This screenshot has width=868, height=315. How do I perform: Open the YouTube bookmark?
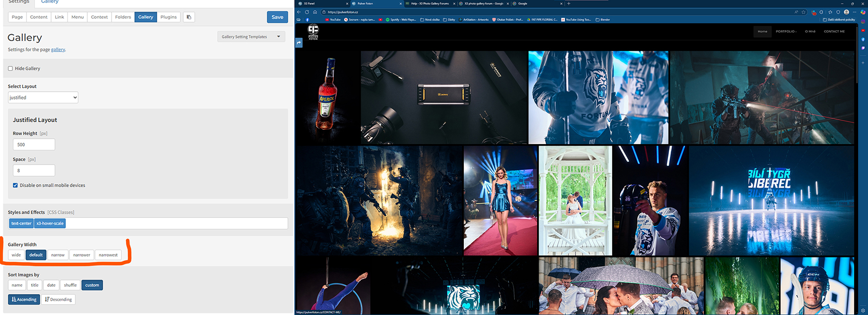click(333, 20)
